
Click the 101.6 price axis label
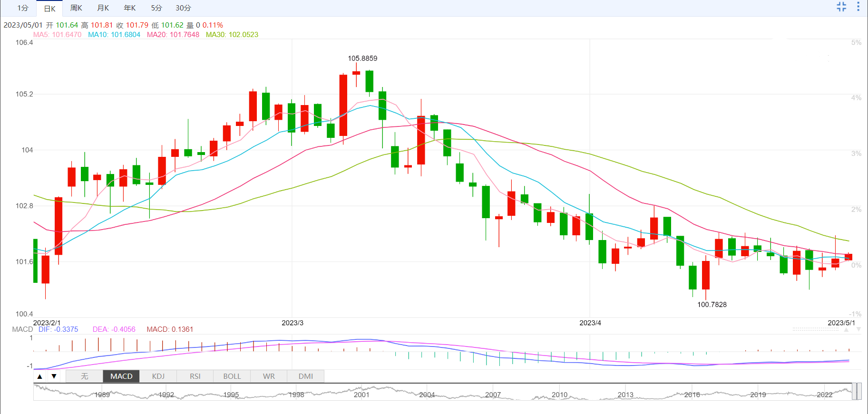[24, 261]
